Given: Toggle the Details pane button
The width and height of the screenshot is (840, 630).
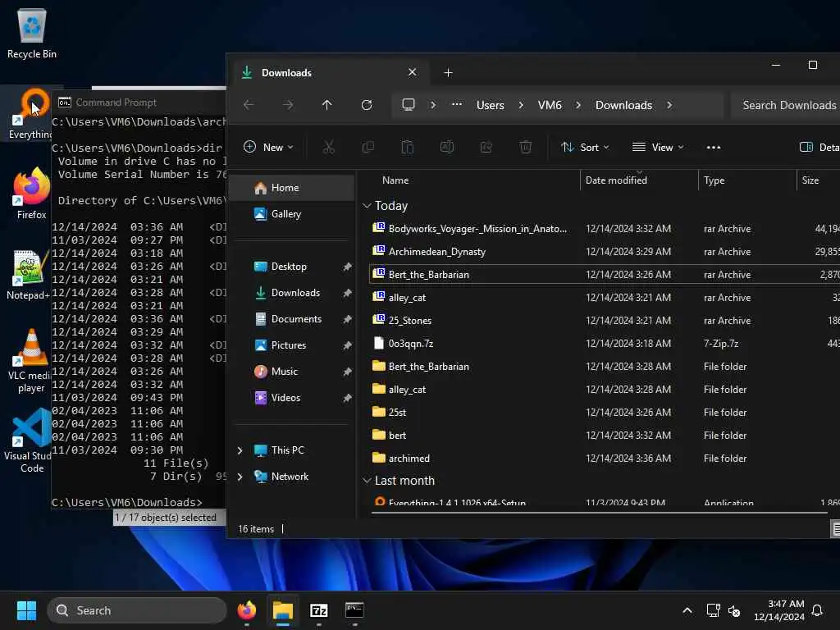Looking at the screenshot, I should 819,148.
